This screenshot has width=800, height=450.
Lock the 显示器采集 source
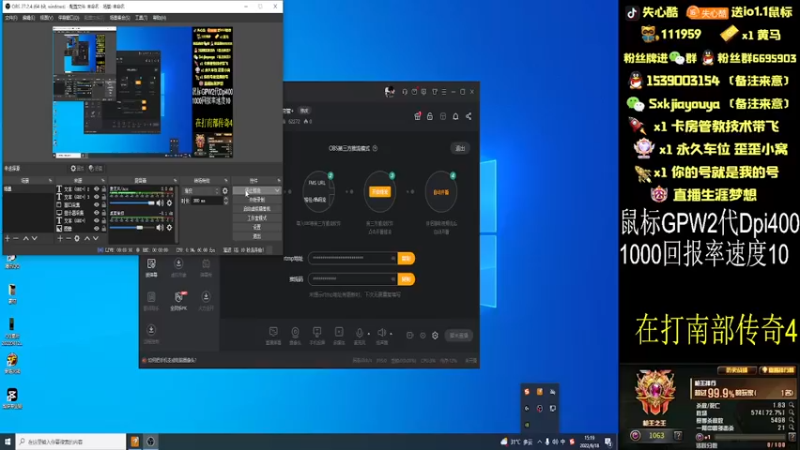(x=104, y=213)
